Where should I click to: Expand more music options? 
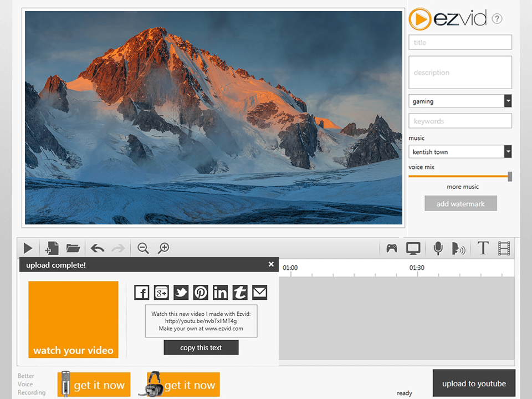pyautogui.click(x=462, y=187)
